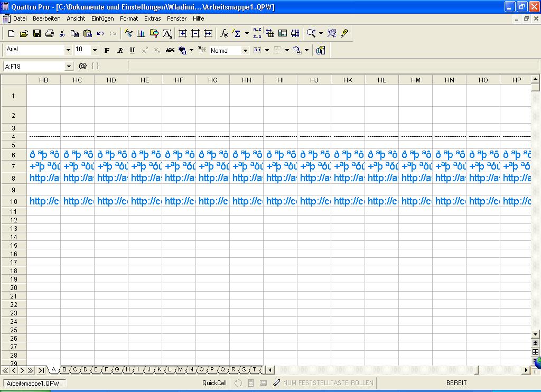
Task: Click the zoom magnifier icon
Action: (x=311, y=33)
